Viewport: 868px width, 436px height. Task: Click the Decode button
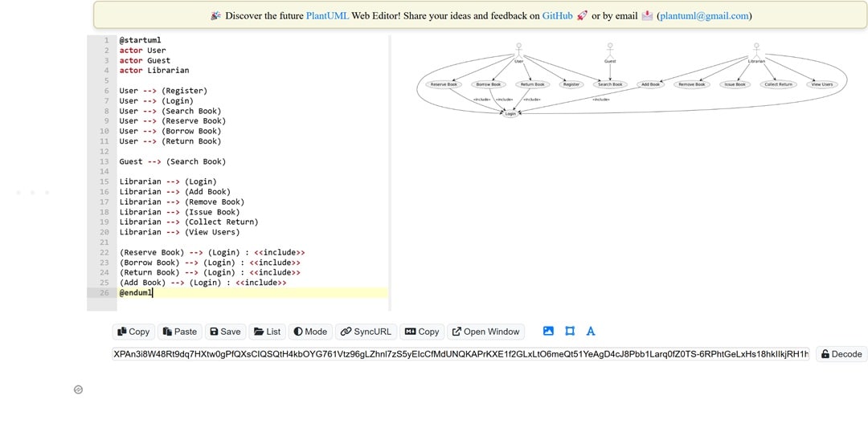pyautogui.click(x=841, y=354)
